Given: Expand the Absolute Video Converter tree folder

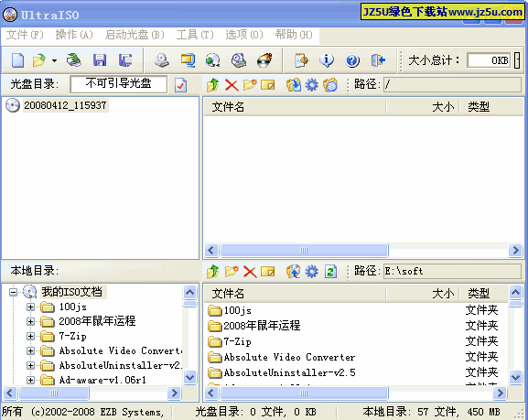Looking at the screenshot, I should 30,351.
